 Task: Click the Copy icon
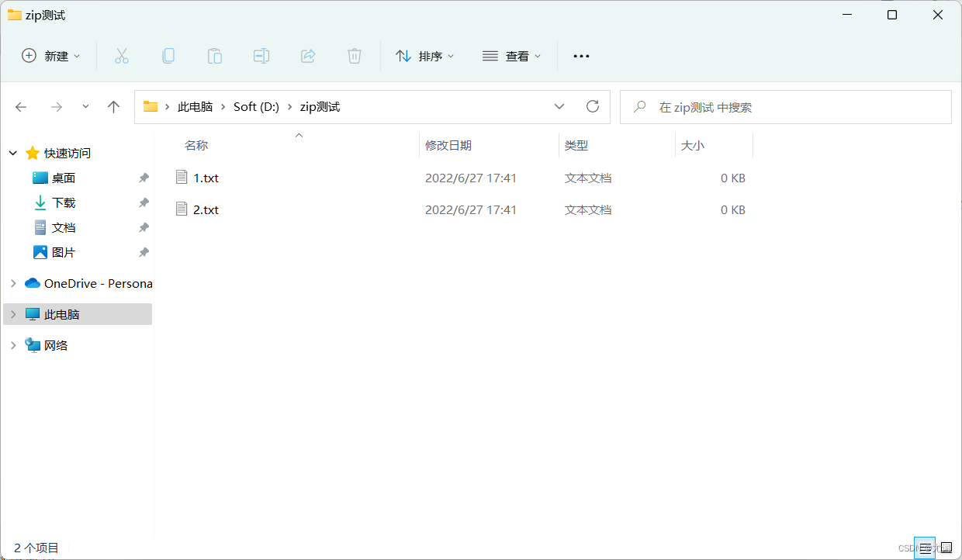(168, 55)
